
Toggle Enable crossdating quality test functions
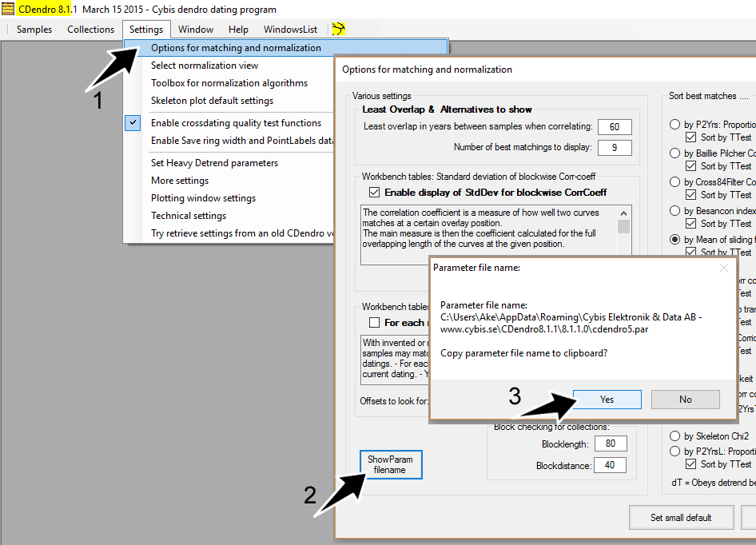tap(229, 123)
